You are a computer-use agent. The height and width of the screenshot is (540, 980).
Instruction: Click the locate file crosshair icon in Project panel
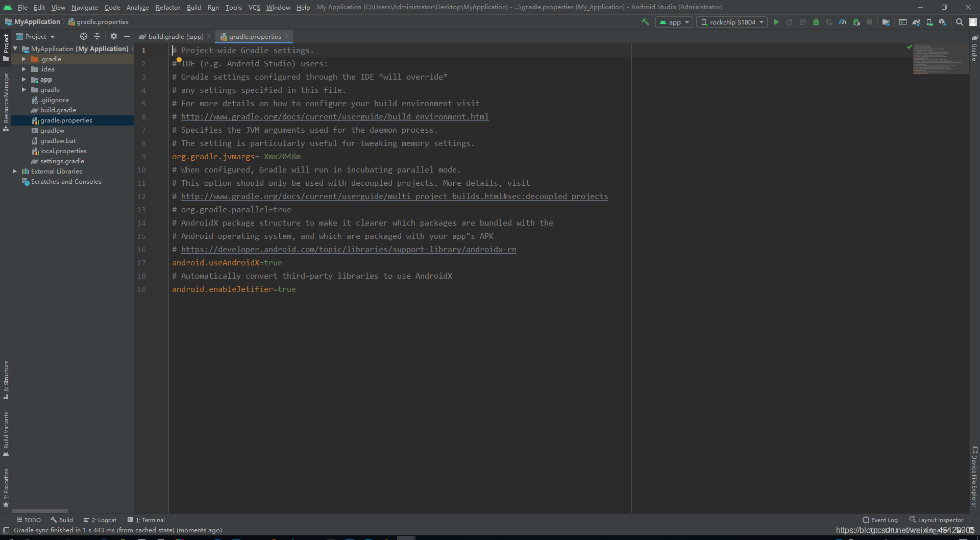pos(84,36)
